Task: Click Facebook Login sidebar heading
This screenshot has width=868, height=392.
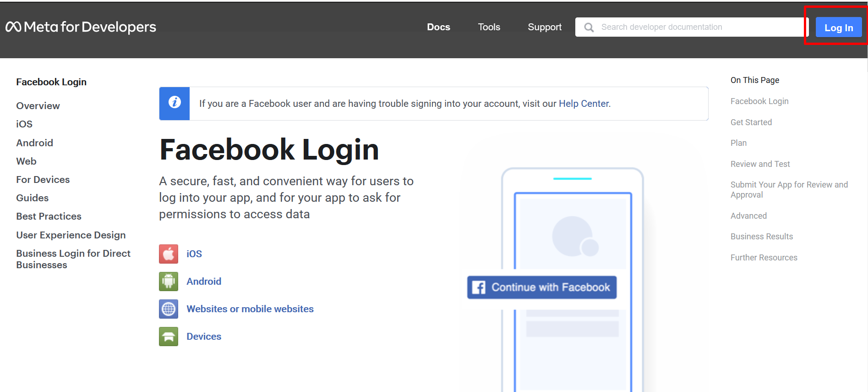Action: click(51, 82)
